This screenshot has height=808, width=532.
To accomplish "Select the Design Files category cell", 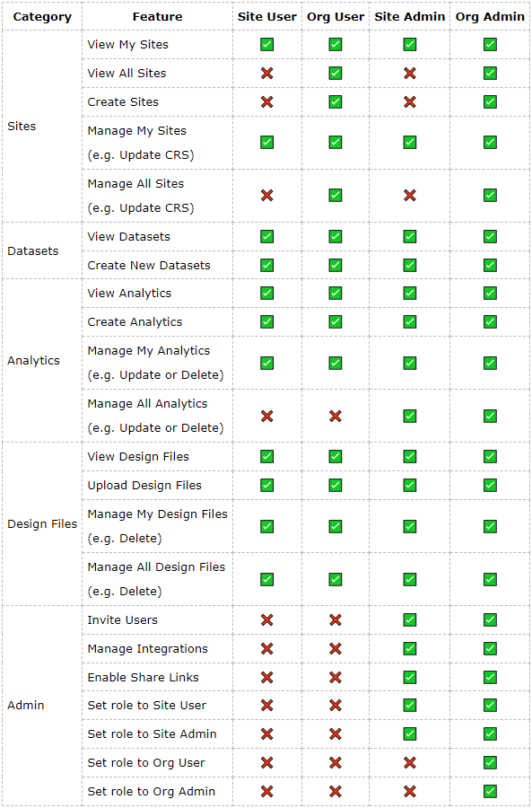I will tap(42, 524).
